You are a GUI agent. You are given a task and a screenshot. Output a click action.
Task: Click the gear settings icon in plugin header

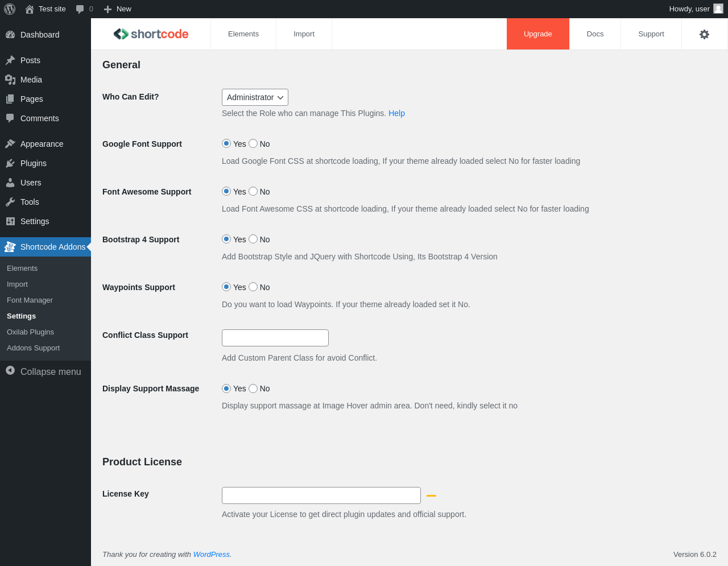(x=704, y=34)
